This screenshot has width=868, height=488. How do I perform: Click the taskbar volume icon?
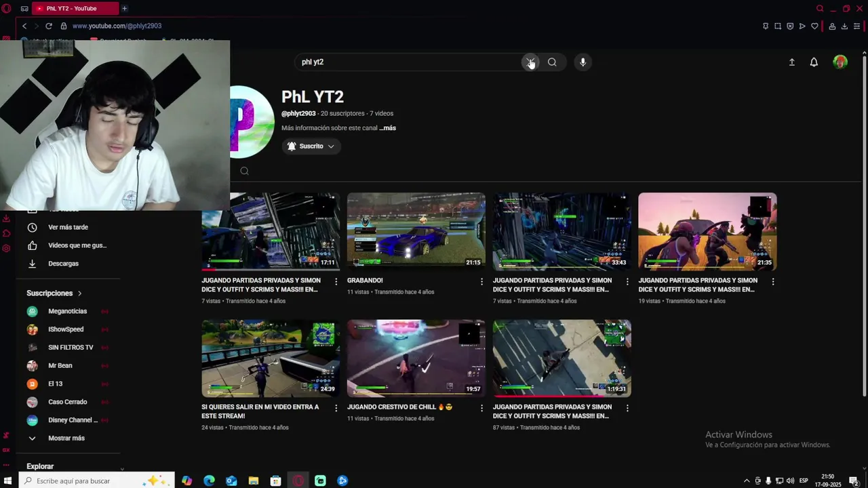(790, 481)
